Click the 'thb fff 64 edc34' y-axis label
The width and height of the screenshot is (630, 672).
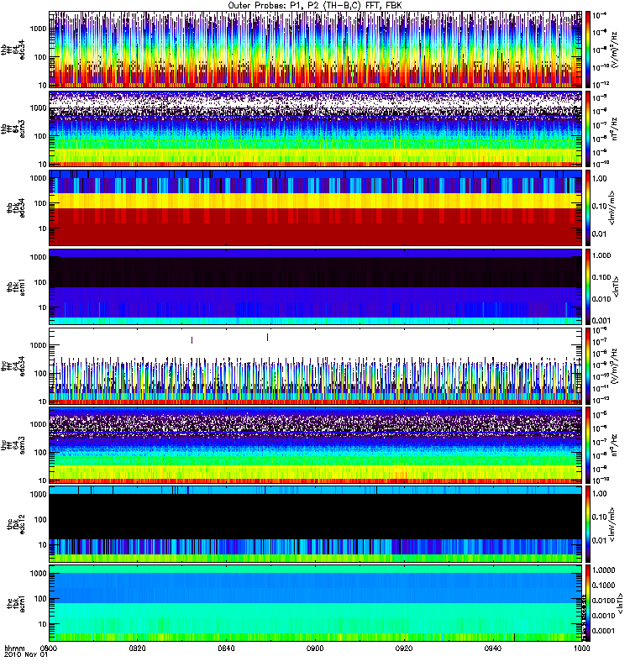click(13, 50)
